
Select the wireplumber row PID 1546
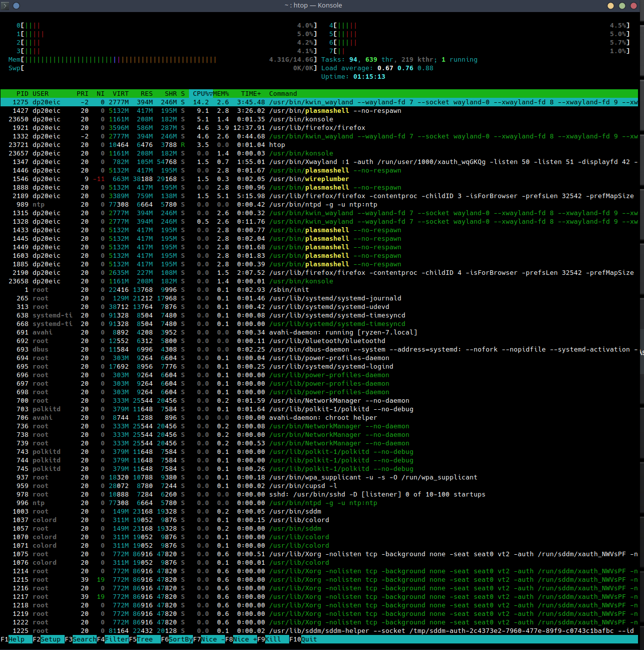[319, 179]
